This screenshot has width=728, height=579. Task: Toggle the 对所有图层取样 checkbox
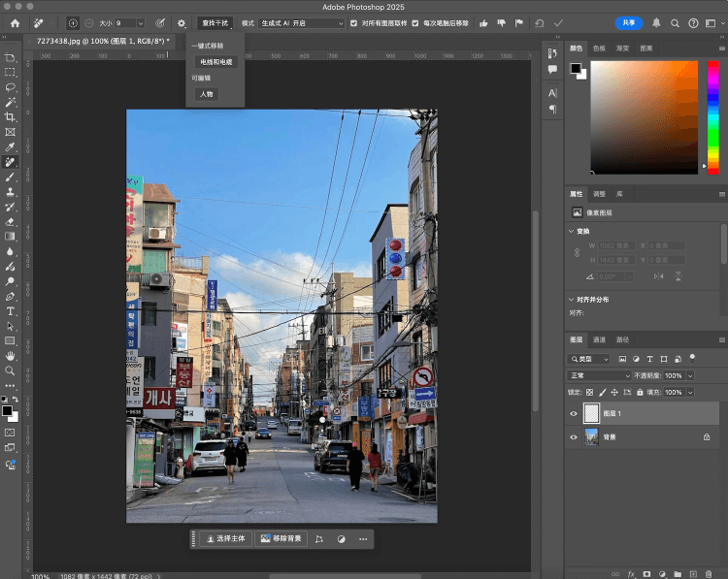pos(353,22)
